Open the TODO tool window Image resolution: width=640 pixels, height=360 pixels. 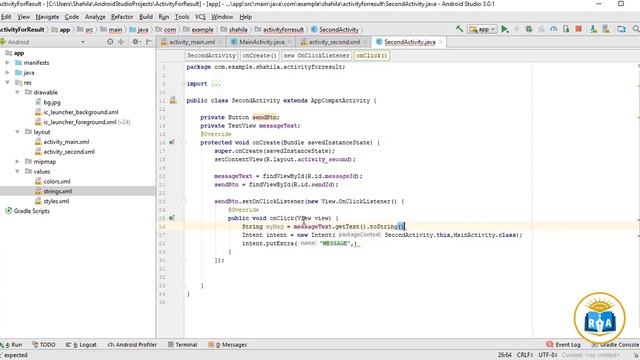(x=44, y=344)
